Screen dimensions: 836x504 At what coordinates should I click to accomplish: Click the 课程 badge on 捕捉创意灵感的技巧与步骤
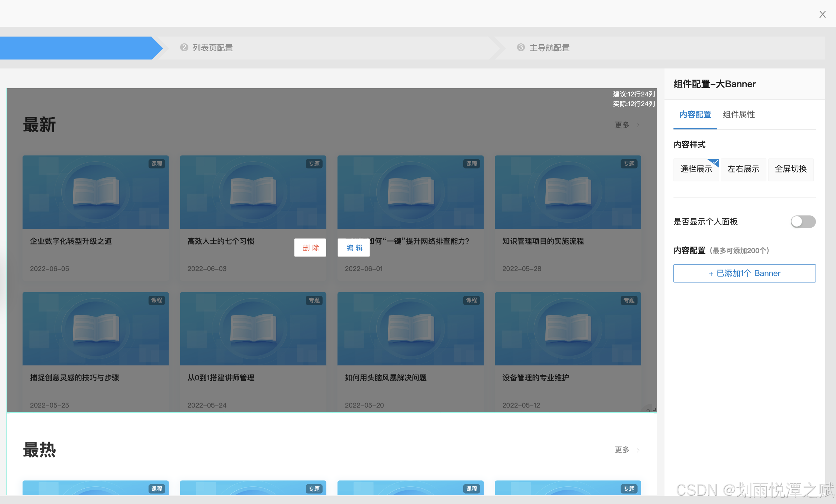[156, 300]
